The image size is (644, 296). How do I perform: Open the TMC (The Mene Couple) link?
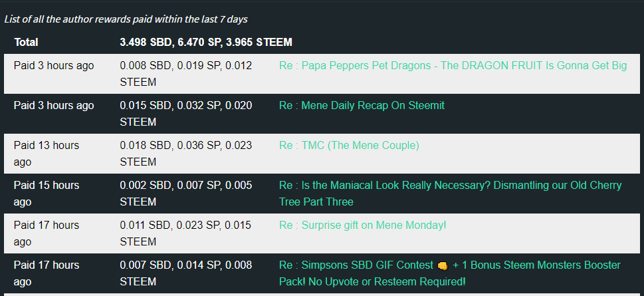point(349,146)
